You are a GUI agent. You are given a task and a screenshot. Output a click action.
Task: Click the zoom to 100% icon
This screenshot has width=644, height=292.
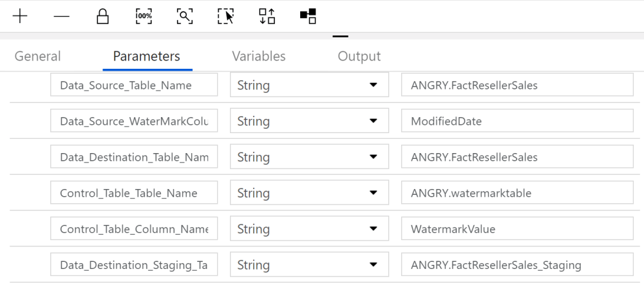(144, 17)
